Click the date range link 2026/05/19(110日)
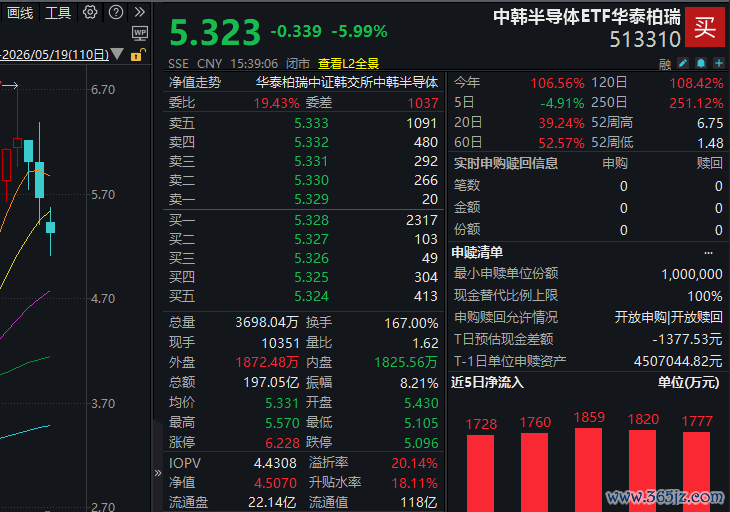This screenshot has height=512, width=730. click(x=54, y=55)
